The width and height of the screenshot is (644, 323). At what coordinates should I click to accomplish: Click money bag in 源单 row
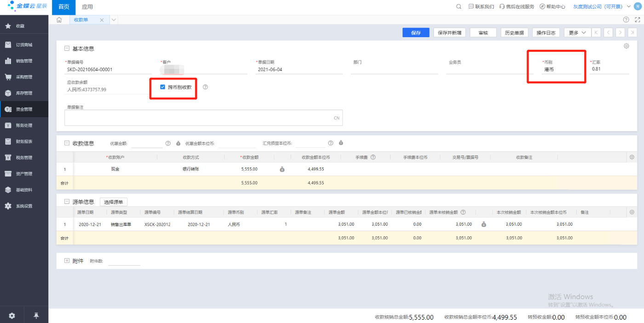coord(484,225)
